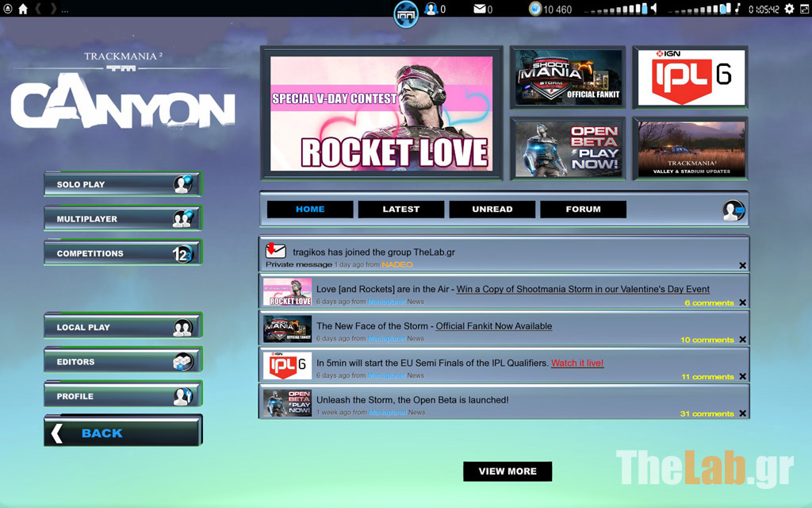The width and height of the screenshot is (812, 508).
Task: Switch to the Latest tab
Action: (x=400, y=210)
